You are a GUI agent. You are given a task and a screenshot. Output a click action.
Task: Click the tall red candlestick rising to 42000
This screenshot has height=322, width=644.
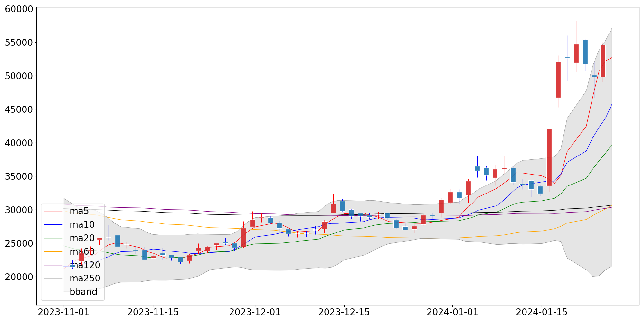549,157
